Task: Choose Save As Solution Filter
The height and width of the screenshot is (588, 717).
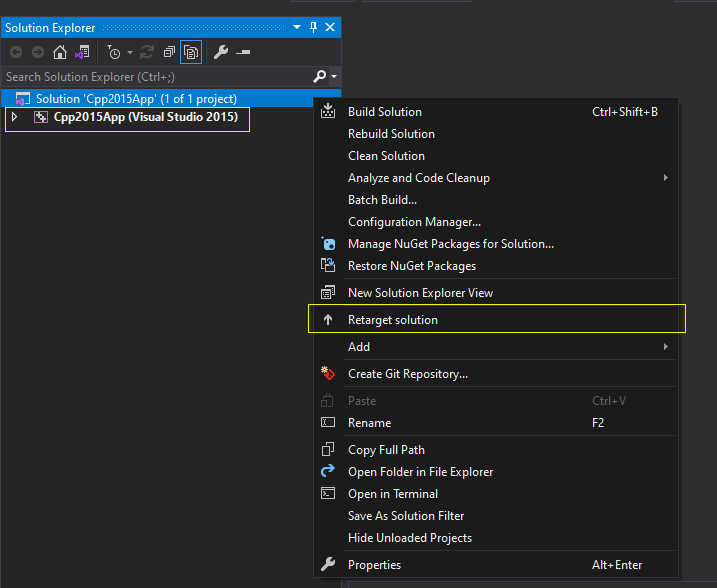Action: (x=496, y=516)
